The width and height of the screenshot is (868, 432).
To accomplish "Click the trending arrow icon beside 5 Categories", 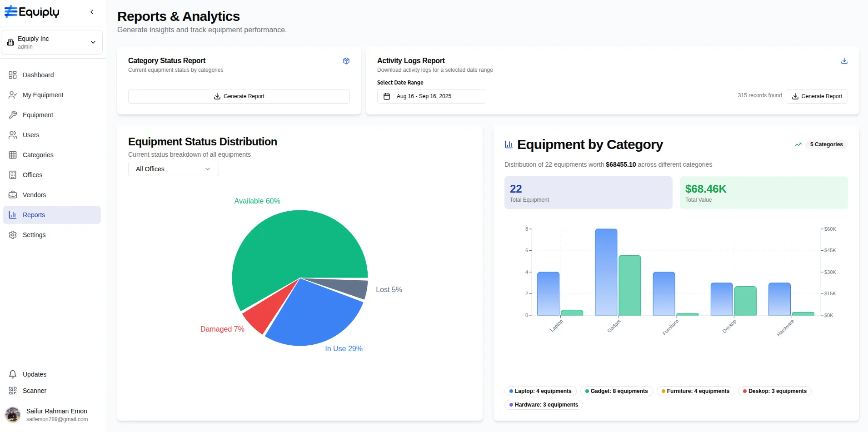I will 798,144.
